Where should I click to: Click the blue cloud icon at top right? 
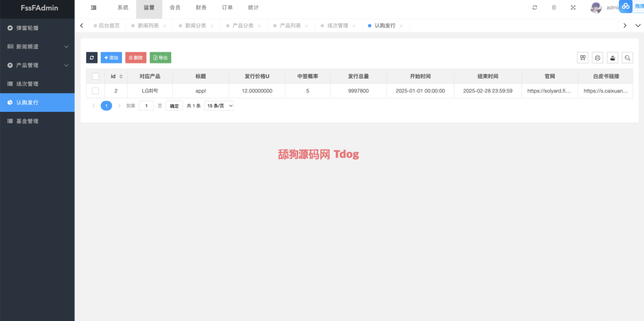[626, 6]
